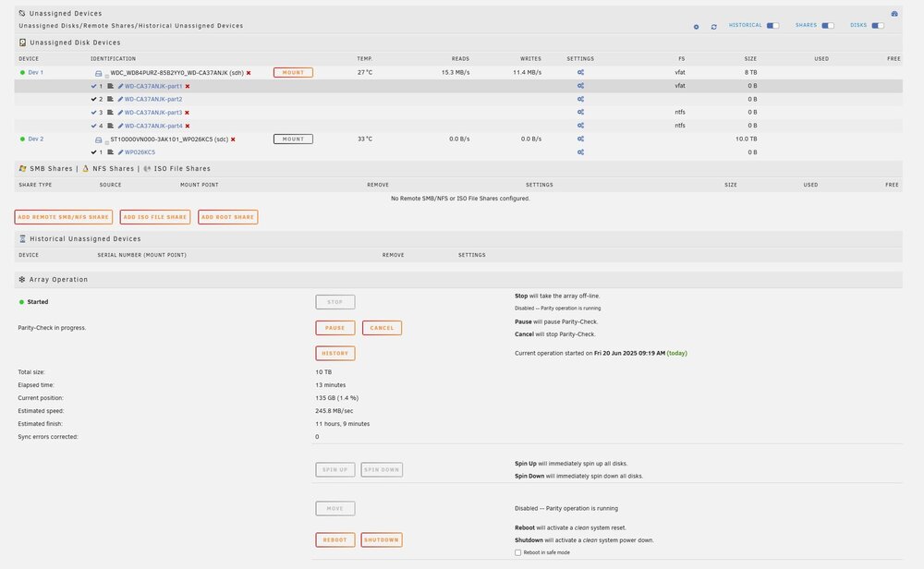
Task: Collapse partitions of WDC_WD84PURZ disk
Action: click(x=106, y=76)
